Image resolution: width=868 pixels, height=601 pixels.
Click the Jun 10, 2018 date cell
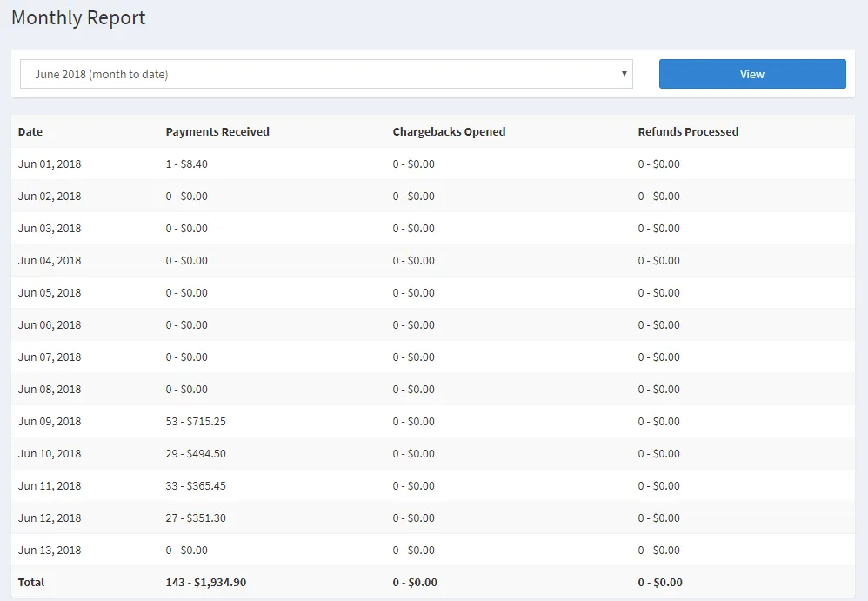(50, 453)
